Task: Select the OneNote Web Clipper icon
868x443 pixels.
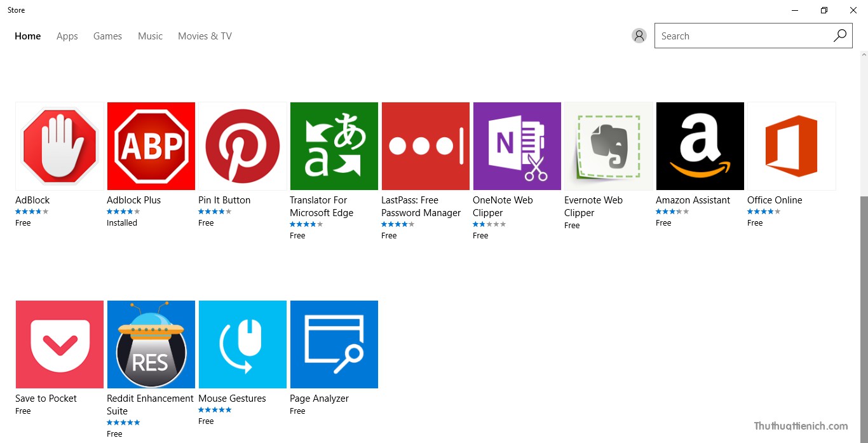Action: click(517, 146)
